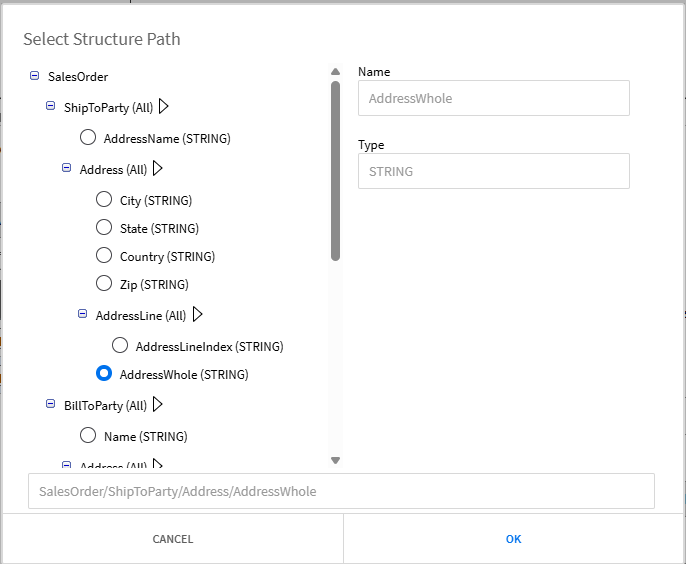Click the structure path input field

pyautogui.click(x=341, y=491)
